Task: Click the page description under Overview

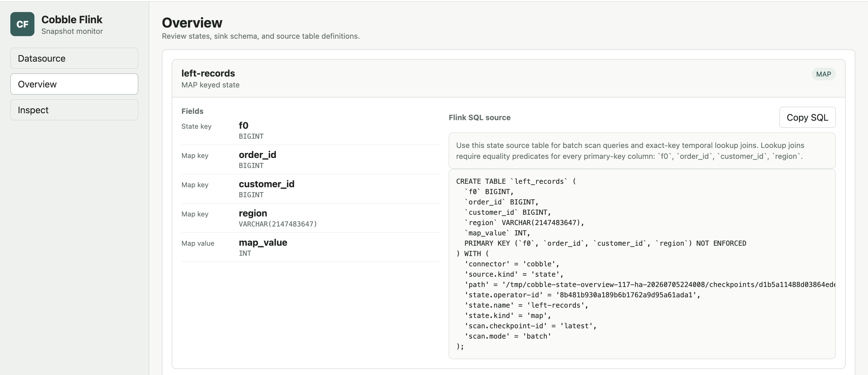Action: 261,36
